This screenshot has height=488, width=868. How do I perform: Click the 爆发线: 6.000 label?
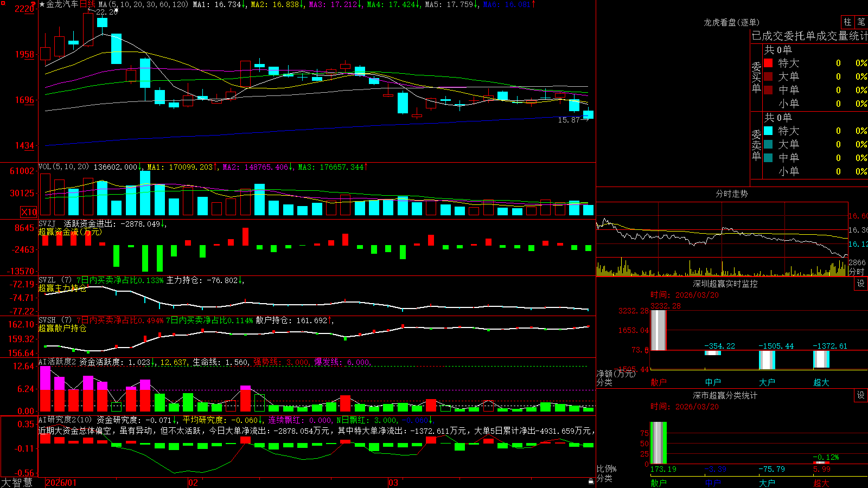pyautogui.click(x=342, y=362)
